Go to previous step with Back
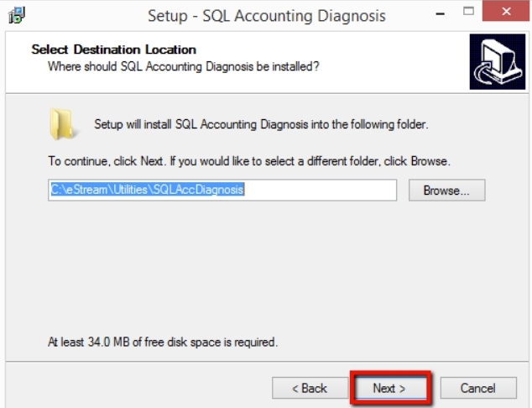 (x=309, y=388)
